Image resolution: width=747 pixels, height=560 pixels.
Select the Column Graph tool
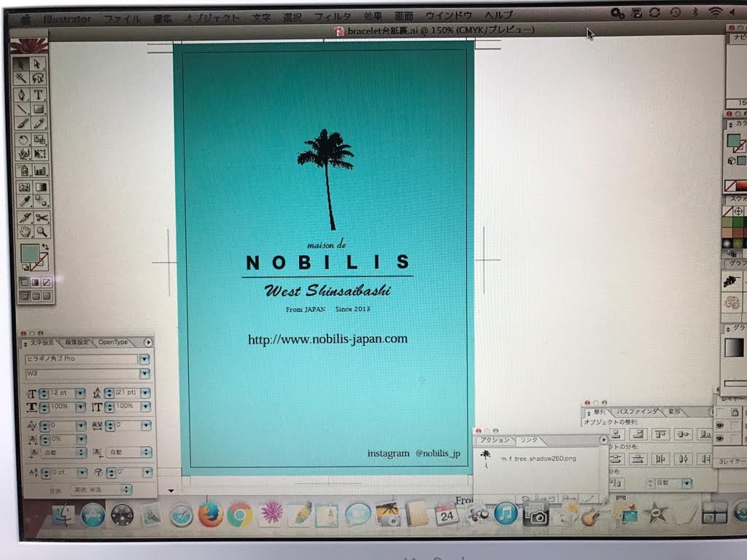(x=41, y=171)
